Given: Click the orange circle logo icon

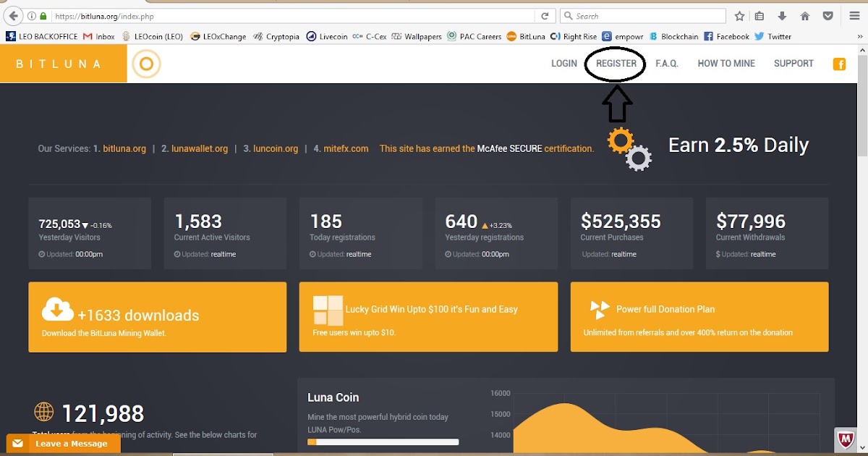Looking at the screenshot, I should point(146,64).
